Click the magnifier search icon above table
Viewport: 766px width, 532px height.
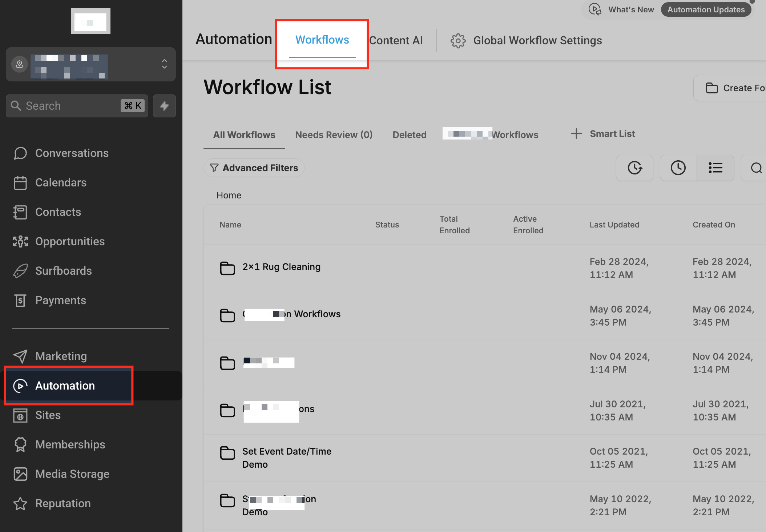pyautogui.click(x=756, y=168)
